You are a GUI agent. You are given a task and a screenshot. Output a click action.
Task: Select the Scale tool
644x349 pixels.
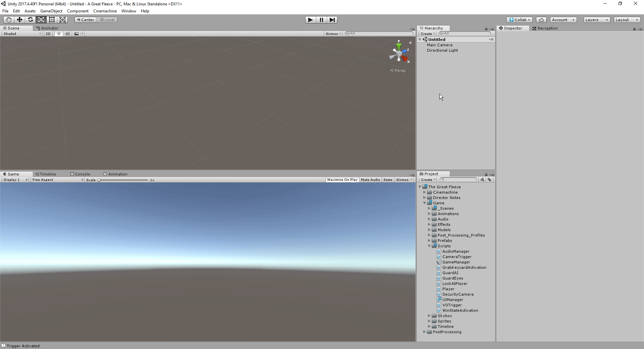click(41, 20)
